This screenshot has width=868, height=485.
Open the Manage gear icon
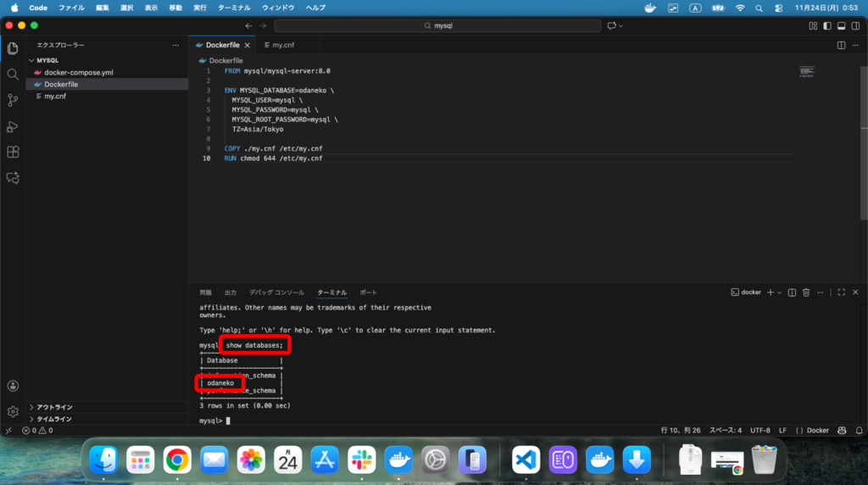[x=13, y=412]
